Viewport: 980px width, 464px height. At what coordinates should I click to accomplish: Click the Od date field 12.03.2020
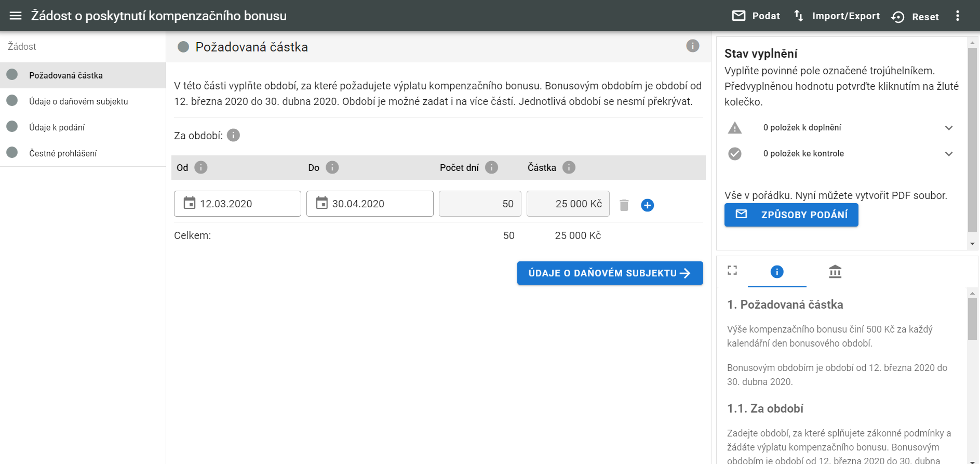237,204
